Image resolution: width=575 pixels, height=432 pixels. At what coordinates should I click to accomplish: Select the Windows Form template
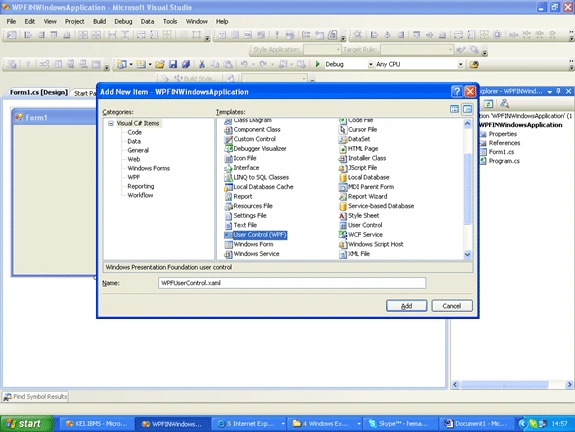point(249,244)
